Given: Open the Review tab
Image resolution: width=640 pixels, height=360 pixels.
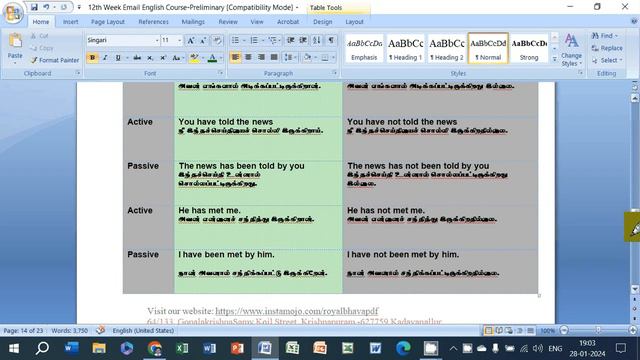Looking at the screenshot, I should (228, 22).
